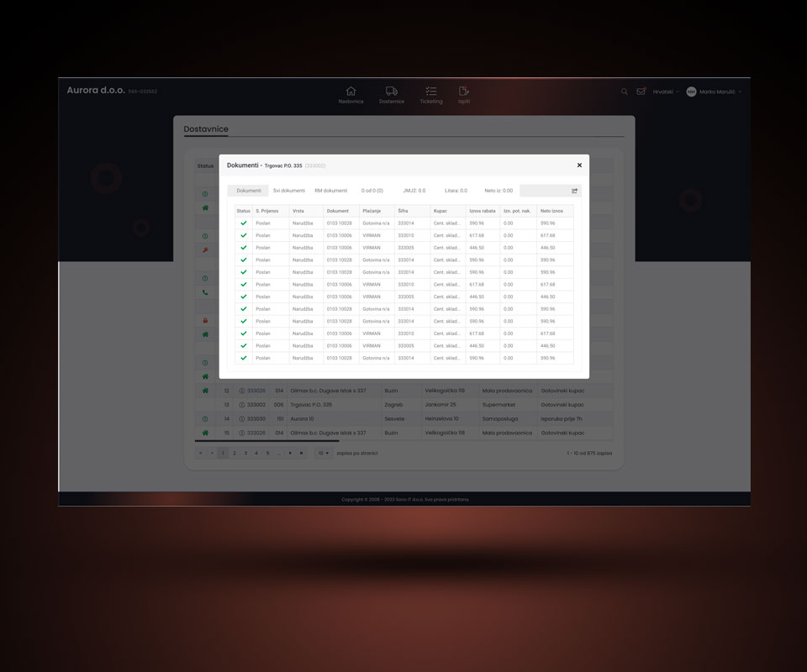Image resolution: width=807 pixels, height=672 pixels.
Task: Click the last page arrow button
Action: [x=302, y=453]
